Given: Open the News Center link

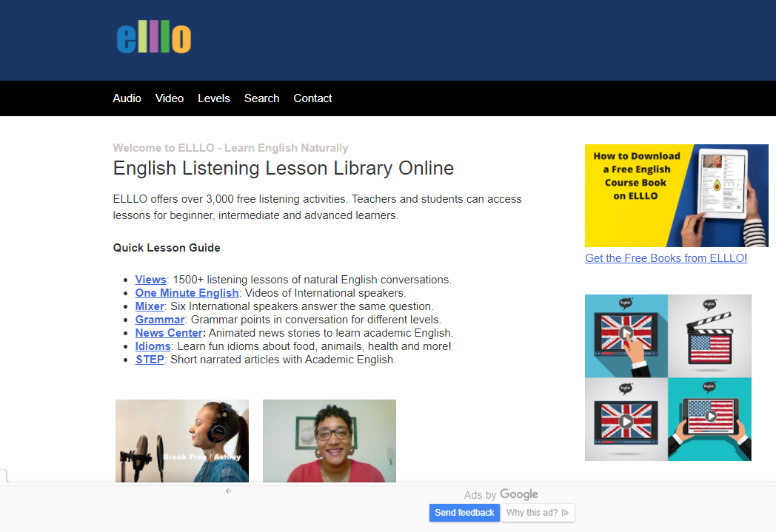Looking at the screenshot, I should pos(169,333).
